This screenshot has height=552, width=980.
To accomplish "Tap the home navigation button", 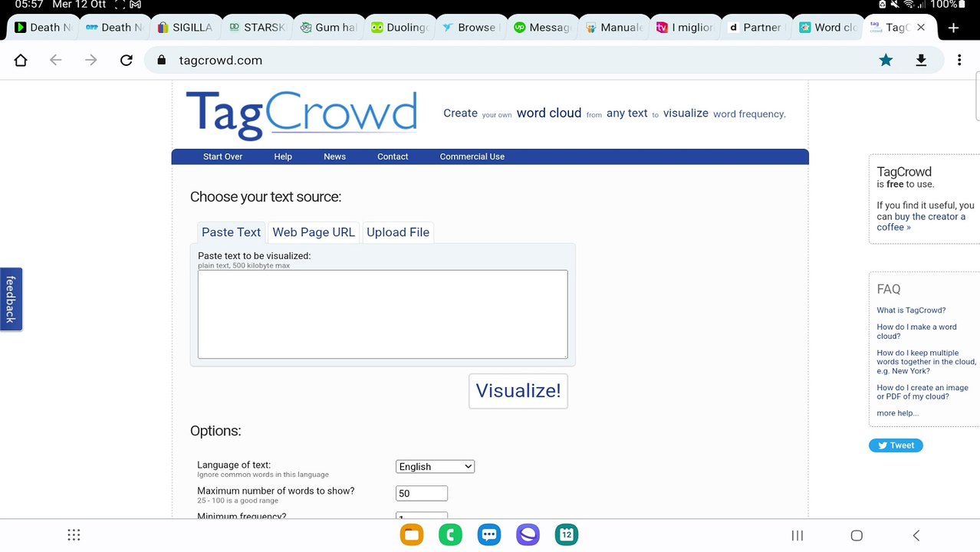I will click(x=857, y=535).
